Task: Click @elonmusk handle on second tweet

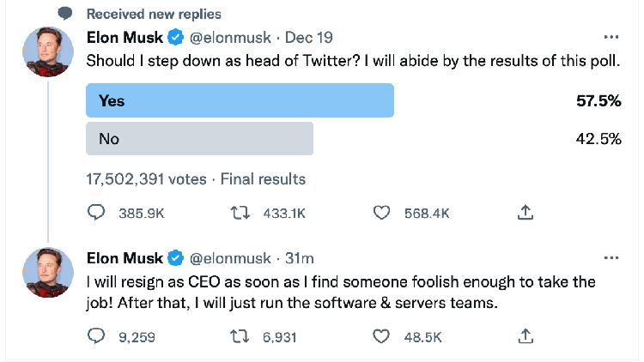Action: point(229,257)
